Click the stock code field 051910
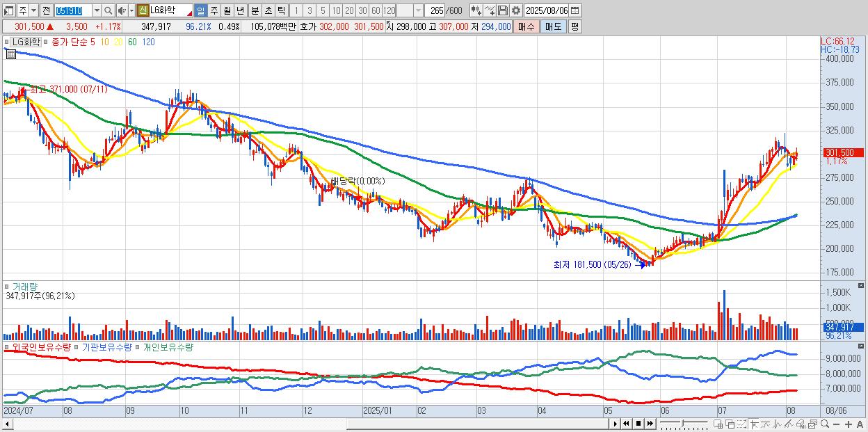 (x=74, y=11)
